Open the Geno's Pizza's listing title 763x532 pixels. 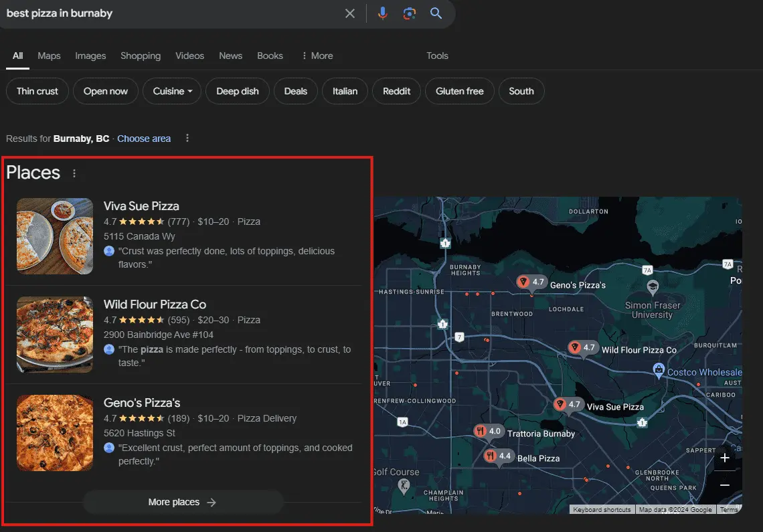pos(142,403)
